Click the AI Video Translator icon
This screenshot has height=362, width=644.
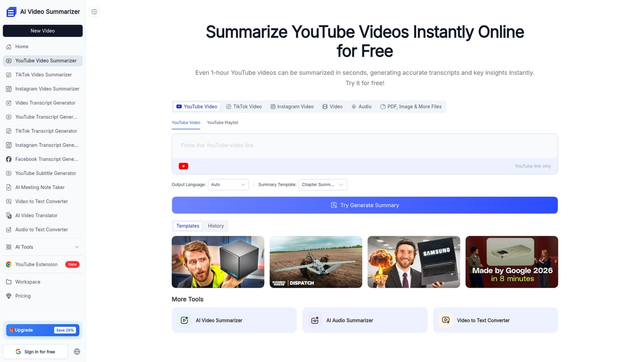click(x=9, y=216)
